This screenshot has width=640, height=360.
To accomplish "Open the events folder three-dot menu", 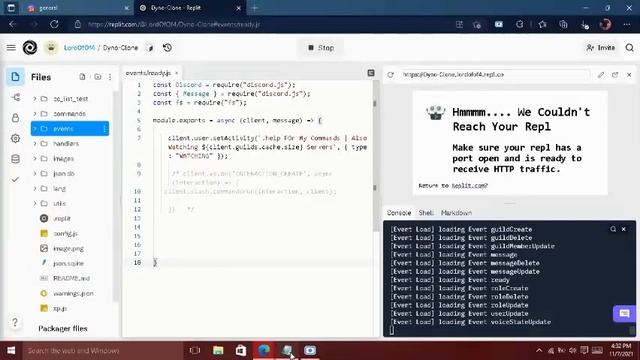I will pos(104,129).
